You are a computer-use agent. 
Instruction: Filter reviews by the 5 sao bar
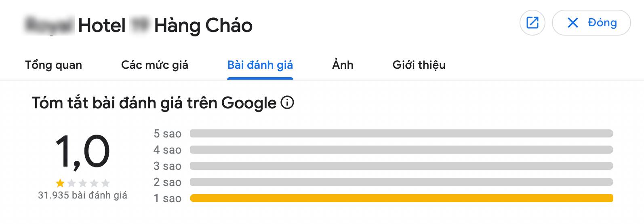tap(401, 133)
